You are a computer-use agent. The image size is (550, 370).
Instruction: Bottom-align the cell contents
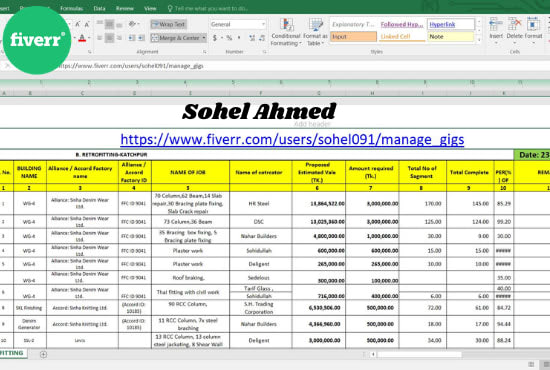(119, 24)
